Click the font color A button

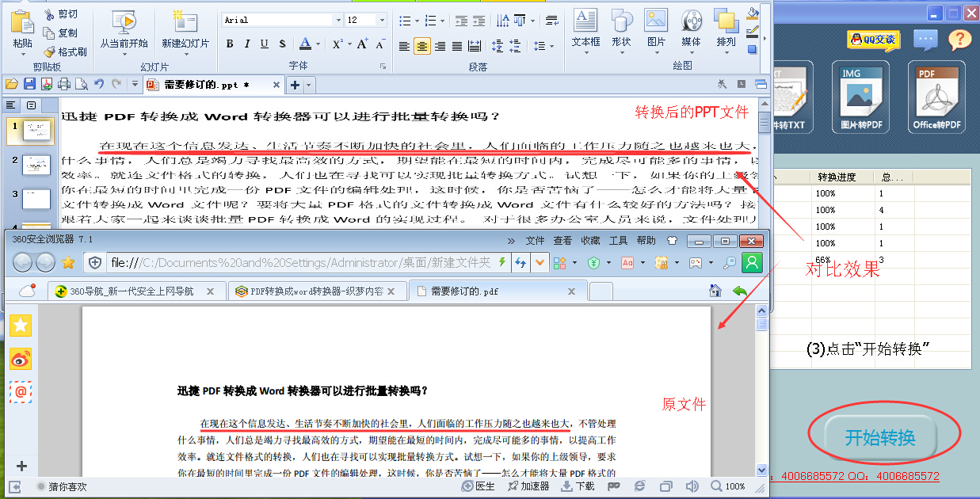pyautogui.click(x=306, y=44)
